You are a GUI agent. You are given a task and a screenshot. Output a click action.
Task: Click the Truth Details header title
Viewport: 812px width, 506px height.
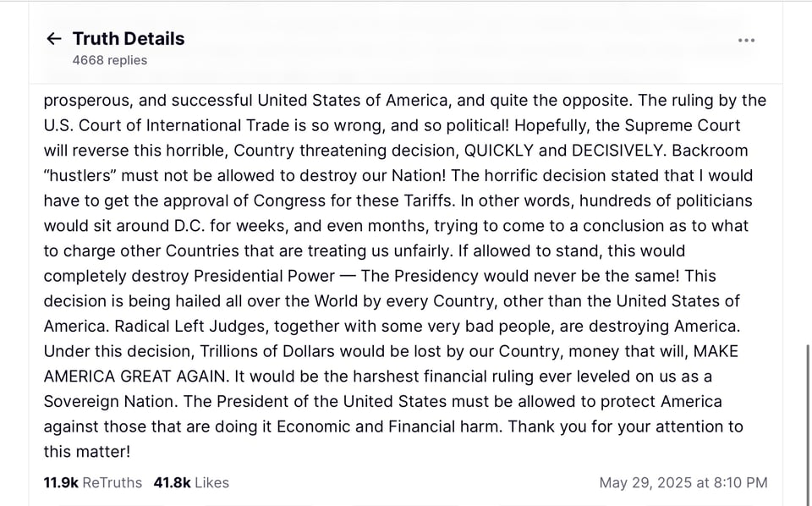point(129,39)
